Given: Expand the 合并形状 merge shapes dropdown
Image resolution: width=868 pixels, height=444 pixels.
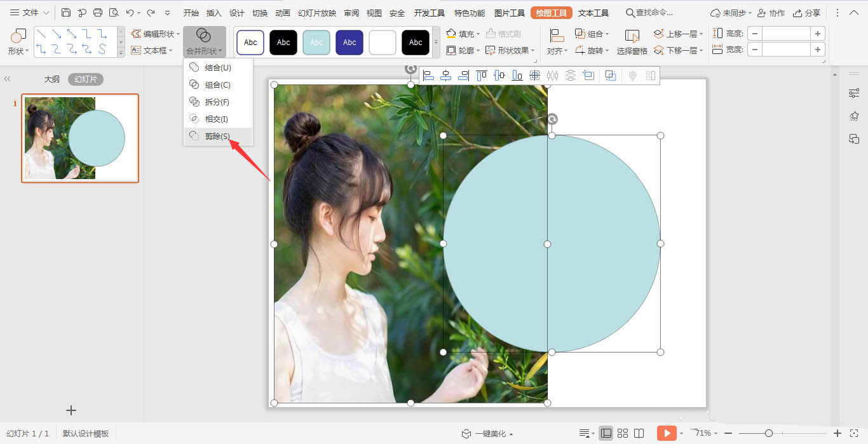Looking at the screenshot, I should 205,42.
